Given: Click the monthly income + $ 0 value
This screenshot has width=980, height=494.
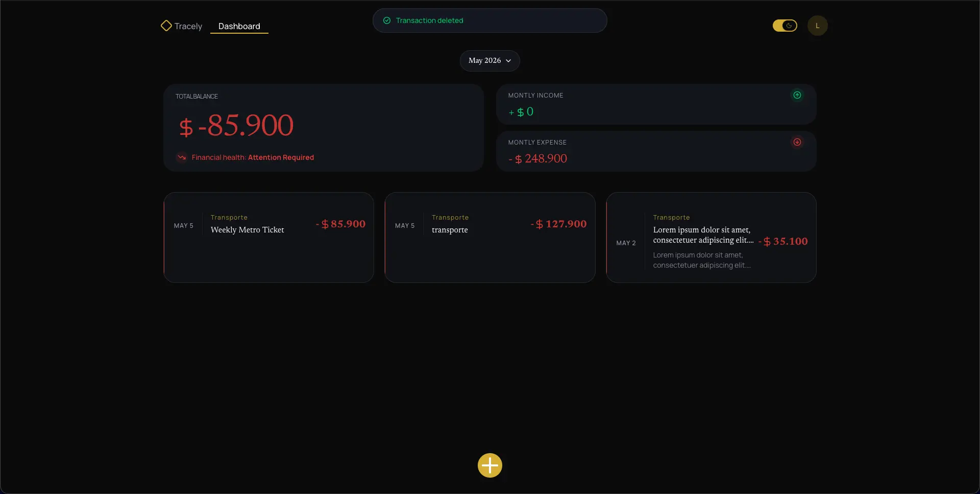Looking at the screenshot, I should pyautogui.click(x=521, y=112).
